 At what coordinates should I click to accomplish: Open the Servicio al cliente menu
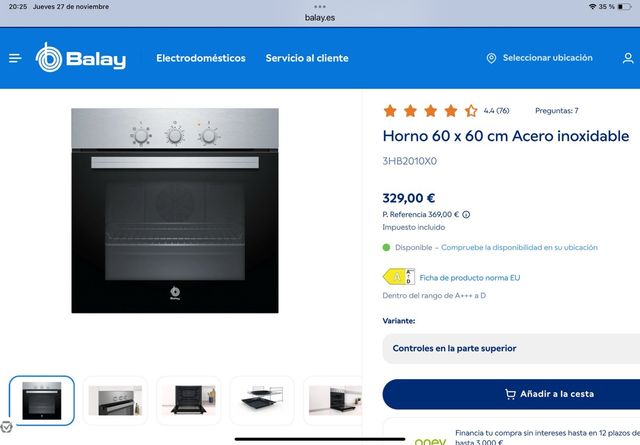click(x=307, y=58)
